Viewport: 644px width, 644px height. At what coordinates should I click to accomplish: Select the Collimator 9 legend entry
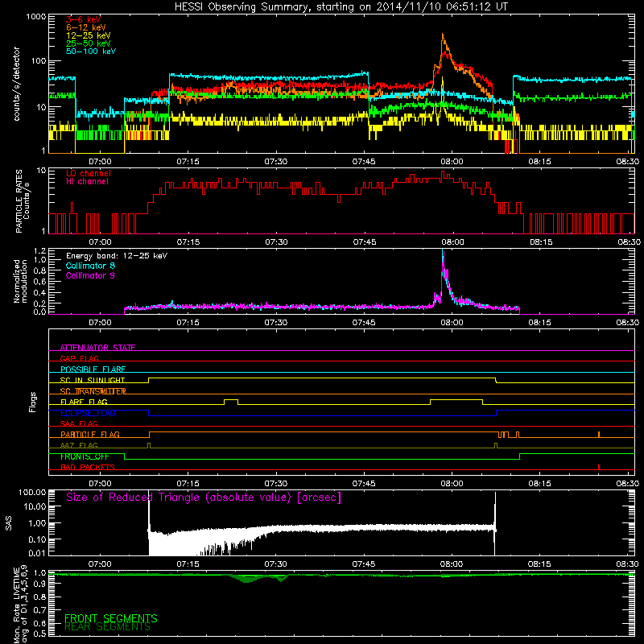point(90,275)
